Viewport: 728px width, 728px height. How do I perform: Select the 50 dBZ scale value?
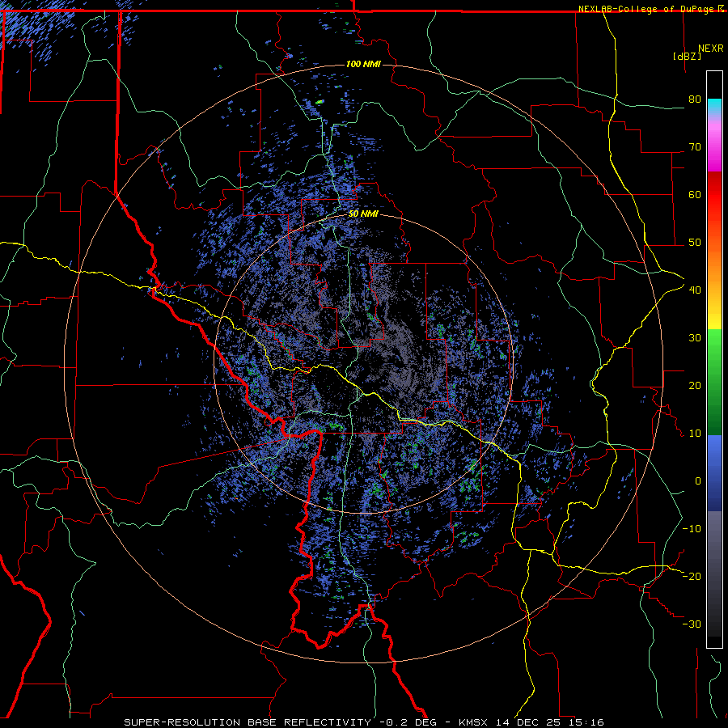coord(695,243)
